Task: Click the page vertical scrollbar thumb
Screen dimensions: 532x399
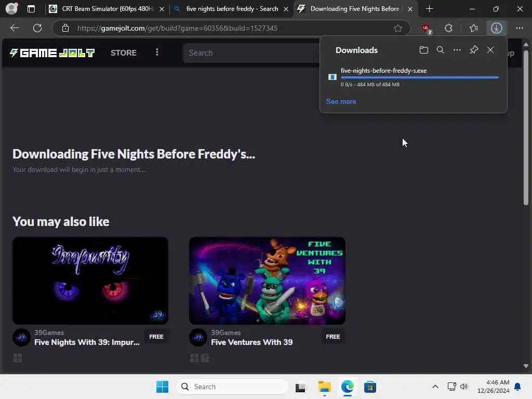Action: 526,128
